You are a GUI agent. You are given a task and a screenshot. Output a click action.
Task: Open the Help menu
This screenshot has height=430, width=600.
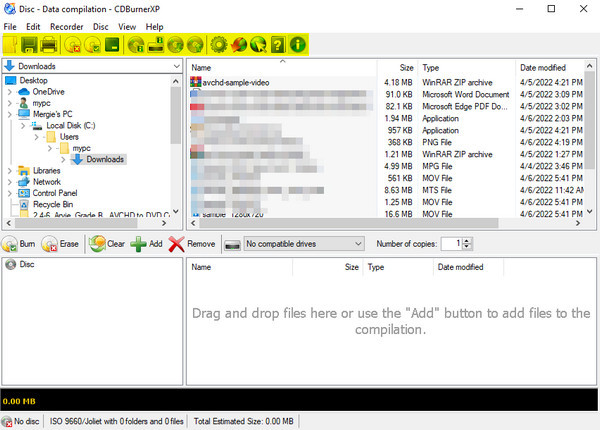(x=155, y=27)
